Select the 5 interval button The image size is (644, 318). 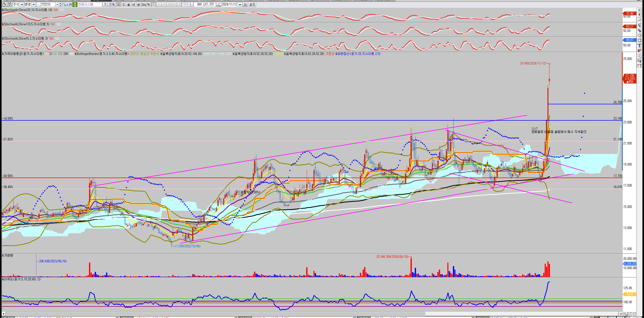pos(158,5)
